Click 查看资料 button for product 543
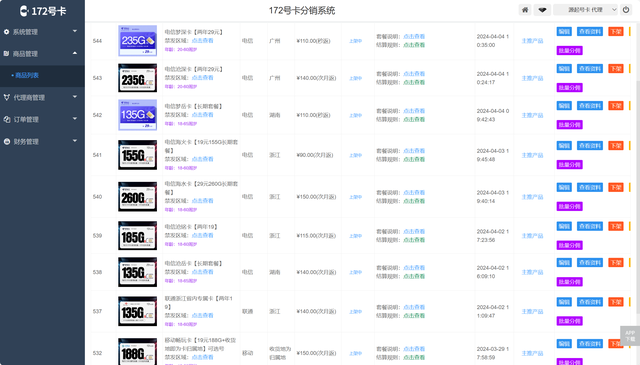 pyautogui.click(x=590, y=69)
